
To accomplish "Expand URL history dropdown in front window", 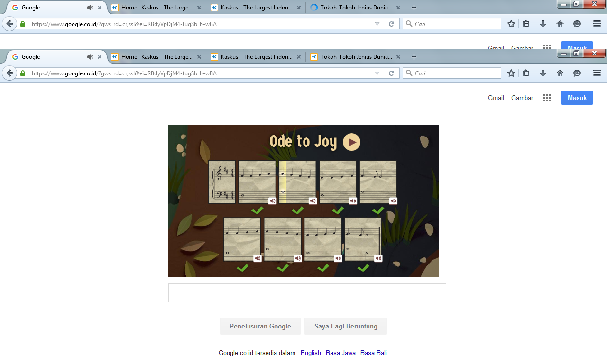I will click(377, 73).
